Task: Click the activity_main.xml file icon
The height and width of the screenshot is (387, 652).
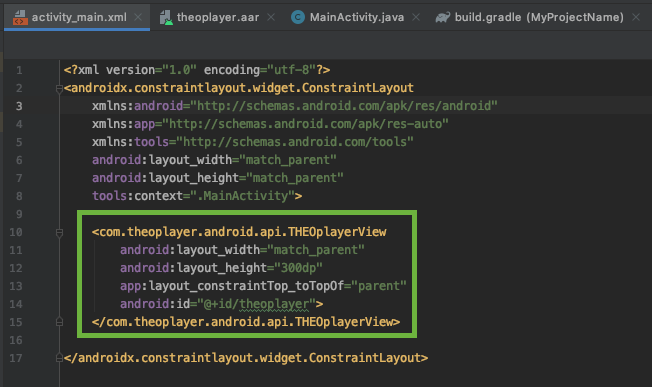Action: click(20, 17)
